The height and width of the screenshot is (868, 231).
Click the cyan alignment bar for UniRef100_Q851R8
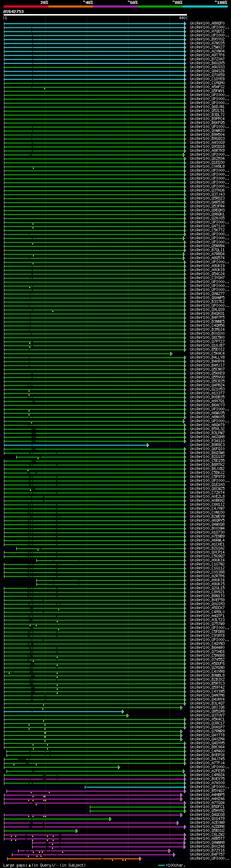[x=64, y=711]
